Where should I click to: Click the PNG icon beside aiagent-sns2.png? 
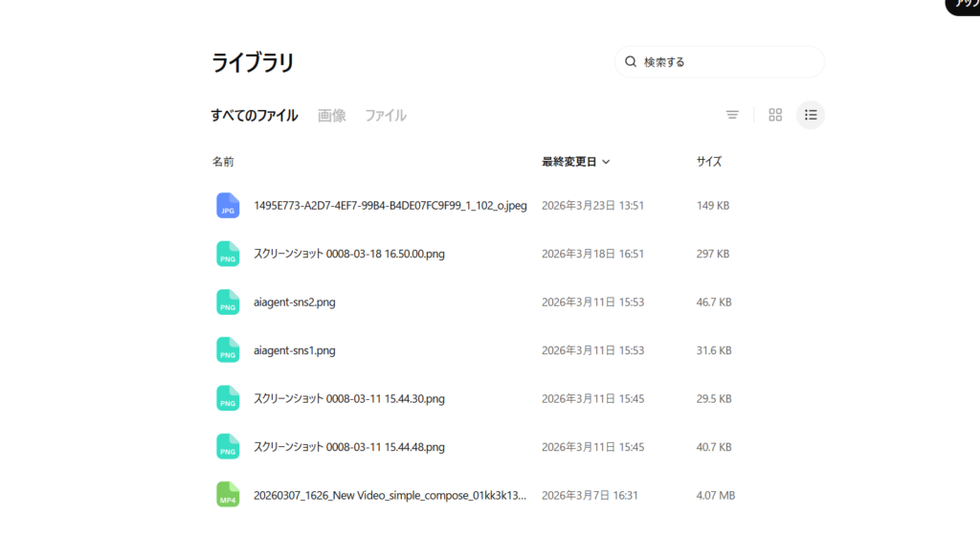228,302
